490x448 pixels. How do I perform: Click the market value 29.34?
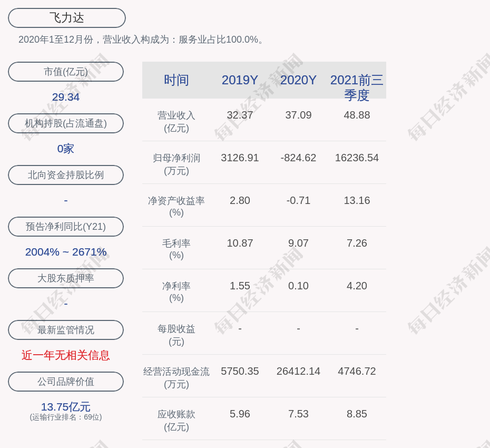coord(66,97)
